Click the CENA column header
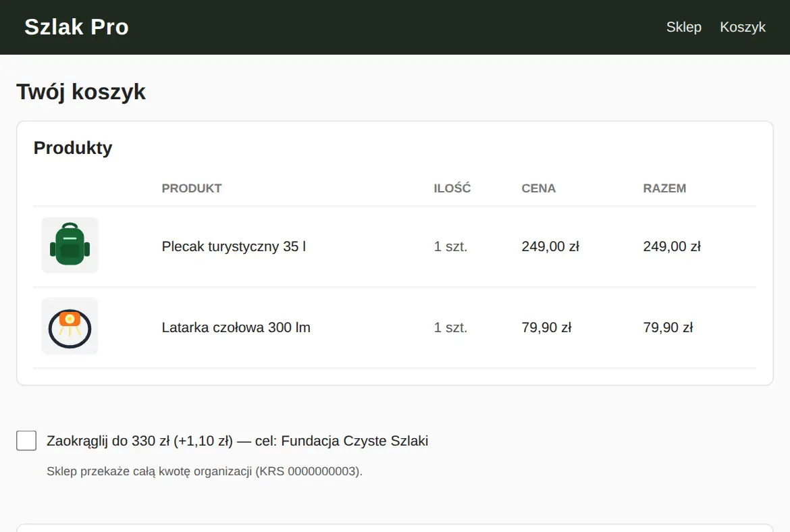Screen dimensions: 790x532 pos(539,188)
